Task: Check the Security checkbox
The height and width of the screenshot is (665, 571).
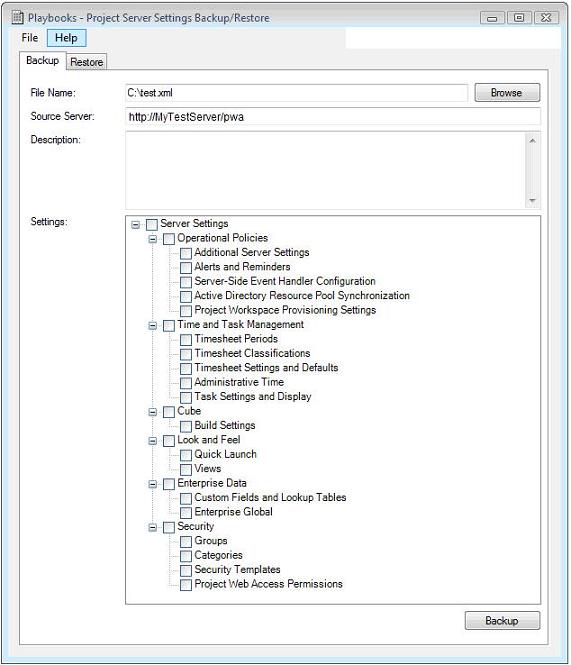Action: click(169, 527)
